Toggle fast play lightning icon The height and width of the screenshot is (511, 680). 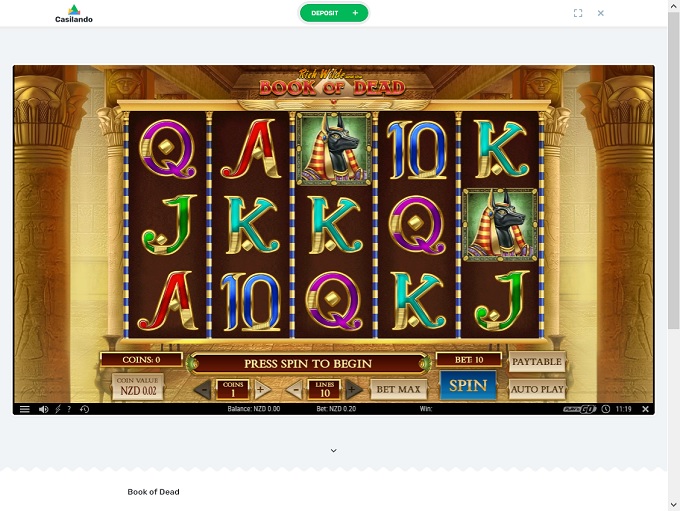pos(58,409)
